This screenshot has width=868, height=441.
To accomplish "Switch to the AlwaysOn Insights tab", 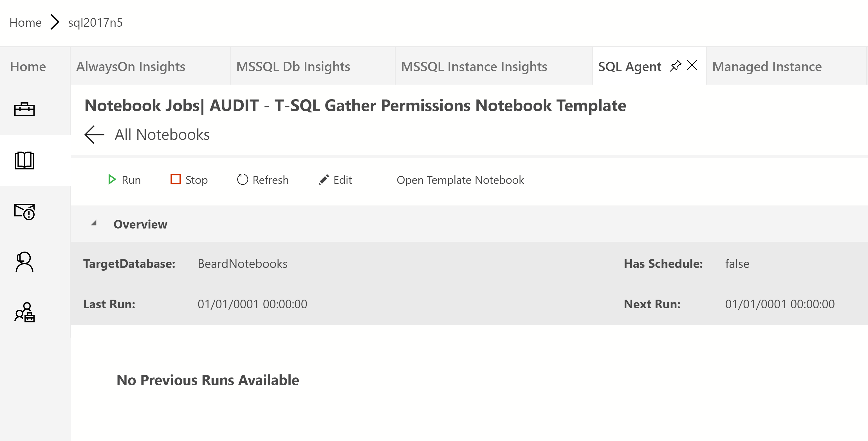I will click(x=131, y=67).
